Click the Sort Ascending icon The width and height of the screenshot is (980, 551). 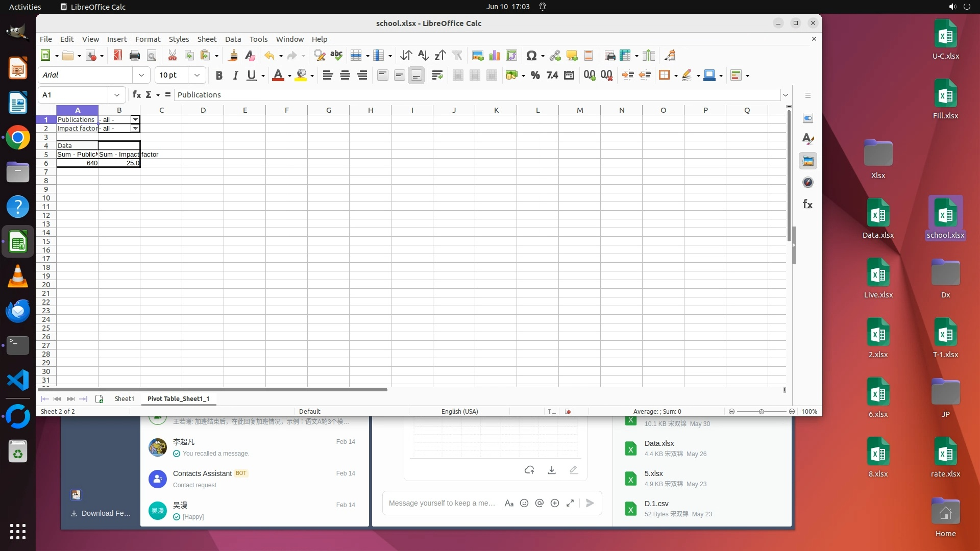423,56
